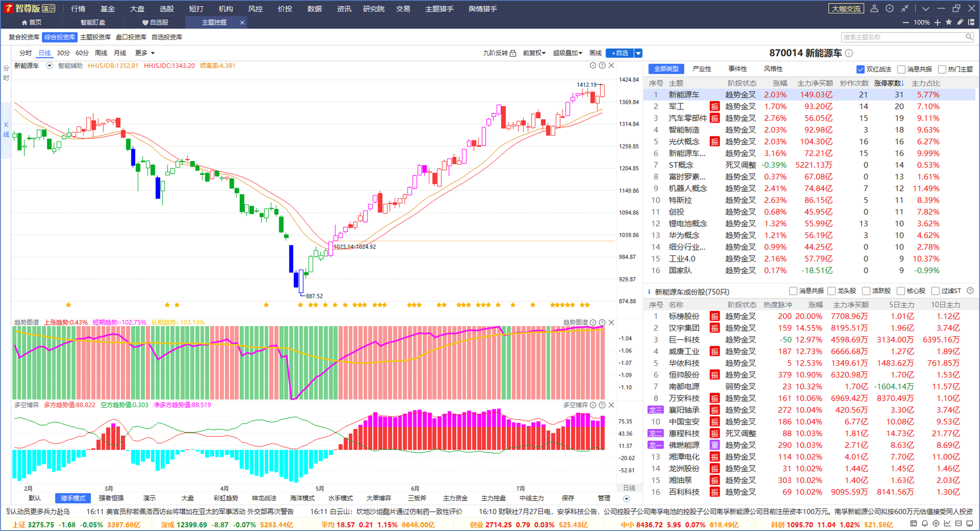Open the chat message icon in status bar
Viewport: 980px width, 531px height.
point(959,524)
